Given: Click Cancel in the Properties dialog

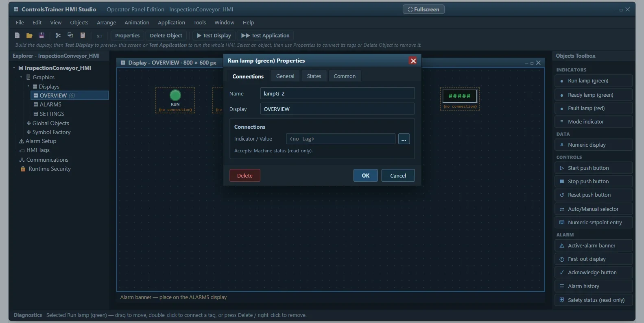Looking at the screenshot, I should pyautogui.click(x=398, y=176).
